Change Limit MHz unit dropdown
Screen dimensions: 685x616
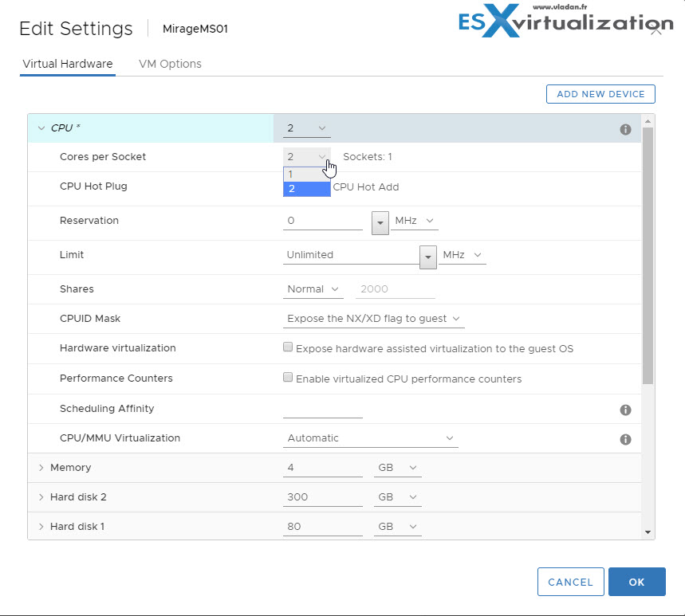pyautogui.click(x=463, y=254)
